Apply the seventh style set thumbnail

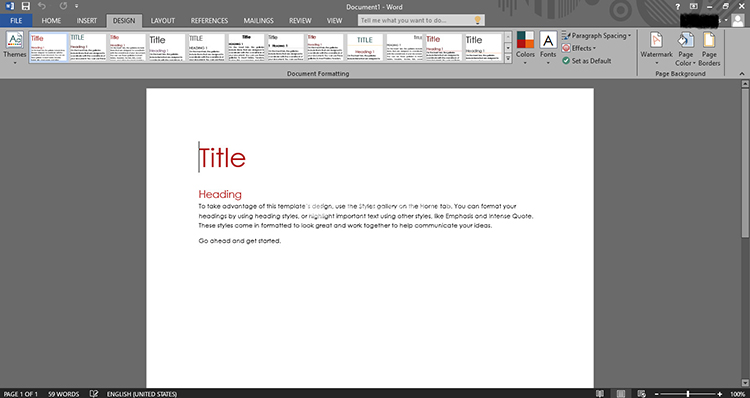point(286,47)
